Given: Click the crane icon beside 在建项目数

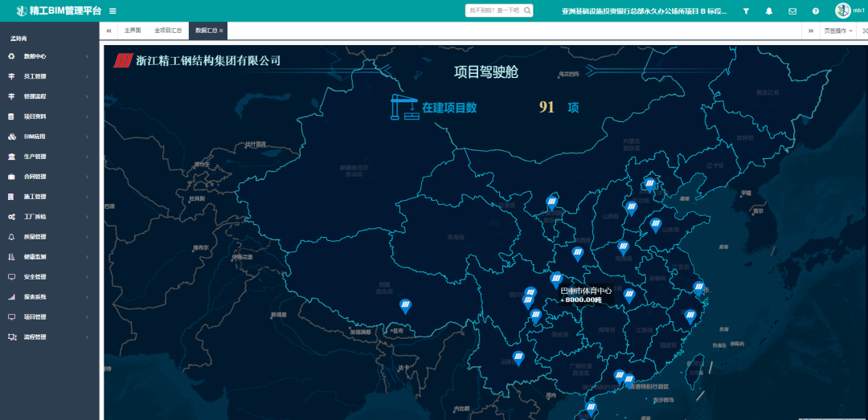Looking at the screenshot, I should click(x=404, y=108).
